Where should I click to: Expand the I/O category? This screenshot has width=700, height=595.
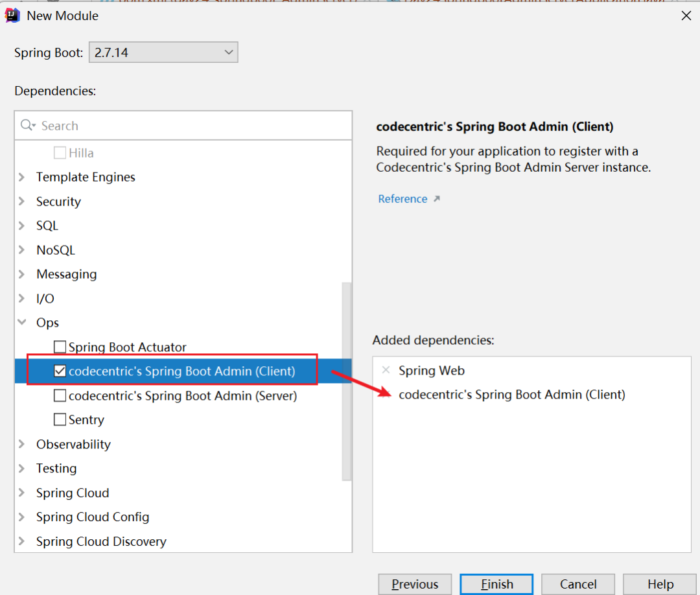tap(22, 298)
